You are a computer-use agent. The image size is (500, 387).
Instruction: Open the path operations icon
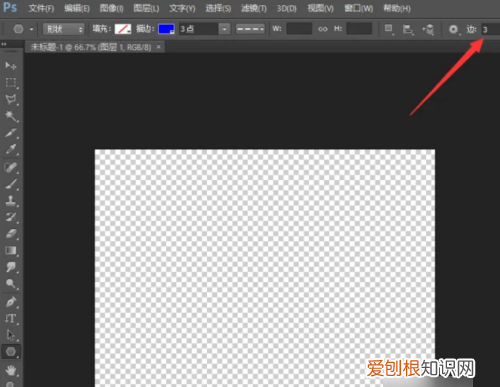pos(389,29)
